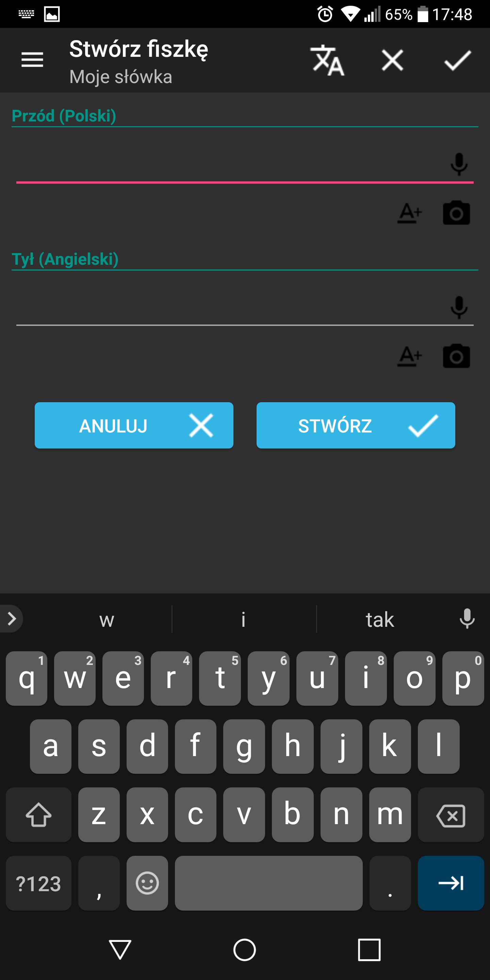Open the emoji keyboard
The height and width of the screenshot is (980, 490).
[147, 883]
